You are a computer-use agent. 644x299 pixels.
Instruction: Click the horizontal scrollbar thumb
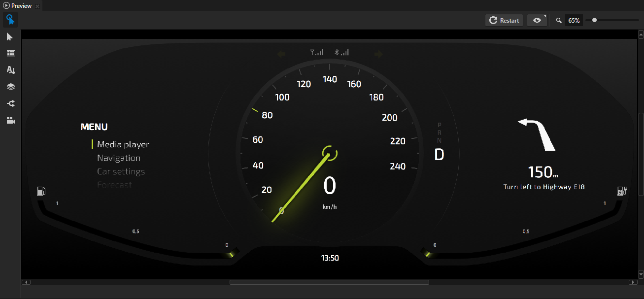[x=329, y=282]
